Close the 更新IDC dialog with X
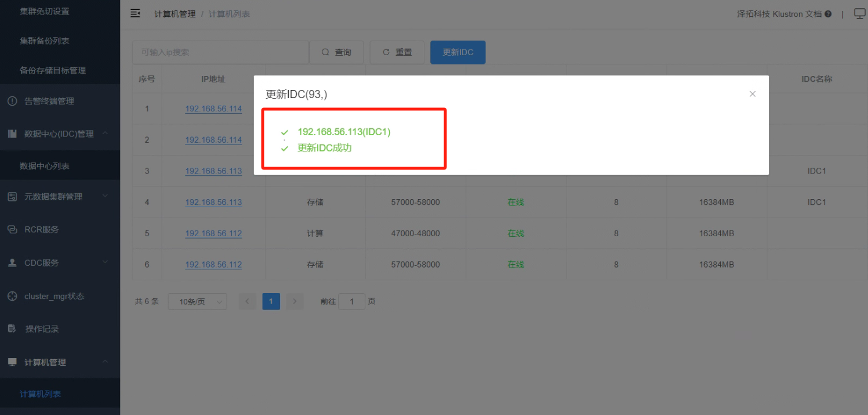868x415 pixels. [753, 94]
